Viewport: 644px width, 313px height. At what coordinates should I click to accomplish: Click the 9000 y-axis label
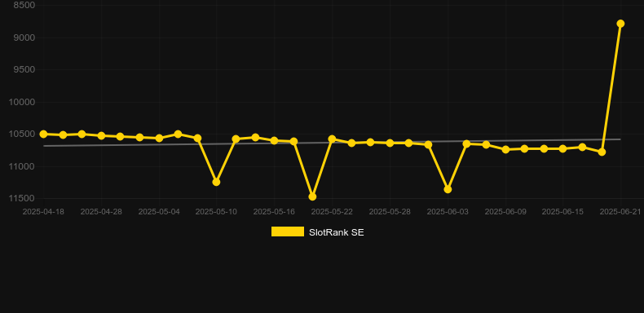(x=24, y=37)
